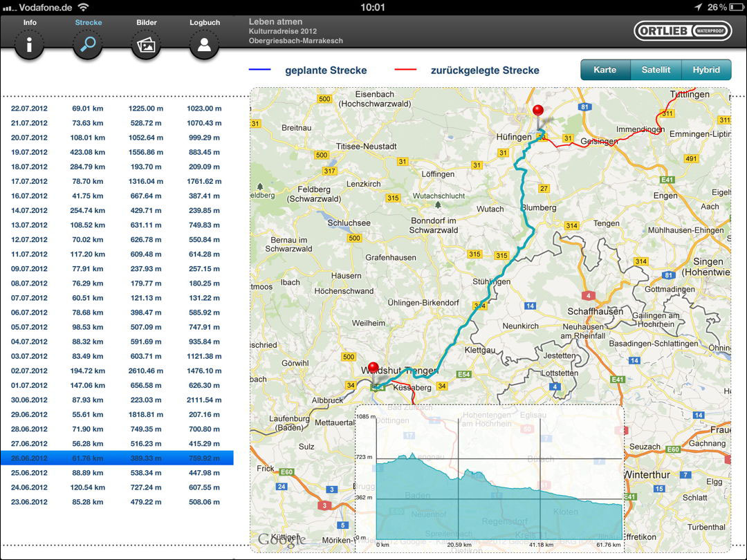The height and width of the screenshot is (560, 747).
Task: Select the 22.07.2012 route row
Action: tap(117, 108)
